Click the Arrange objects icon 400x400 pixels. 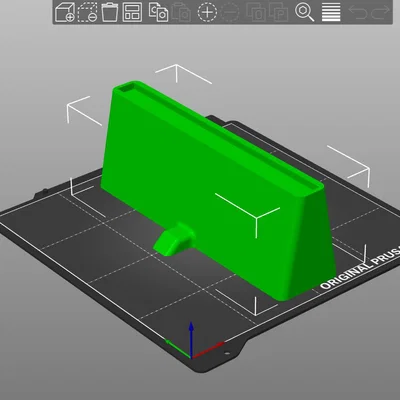click(x=132, y=12)
